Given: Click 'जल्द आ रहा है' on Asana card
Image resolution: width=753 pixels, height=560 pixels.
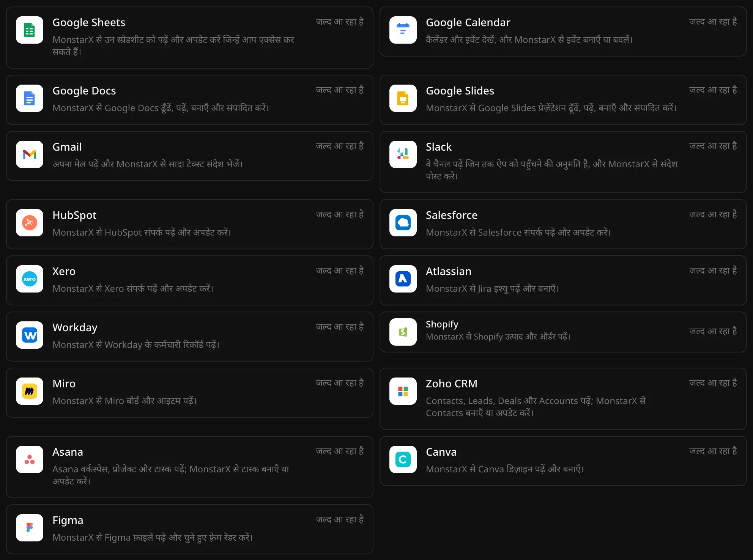Looking at the screenshot, I should pyautogui.click(x=340, y=451).
